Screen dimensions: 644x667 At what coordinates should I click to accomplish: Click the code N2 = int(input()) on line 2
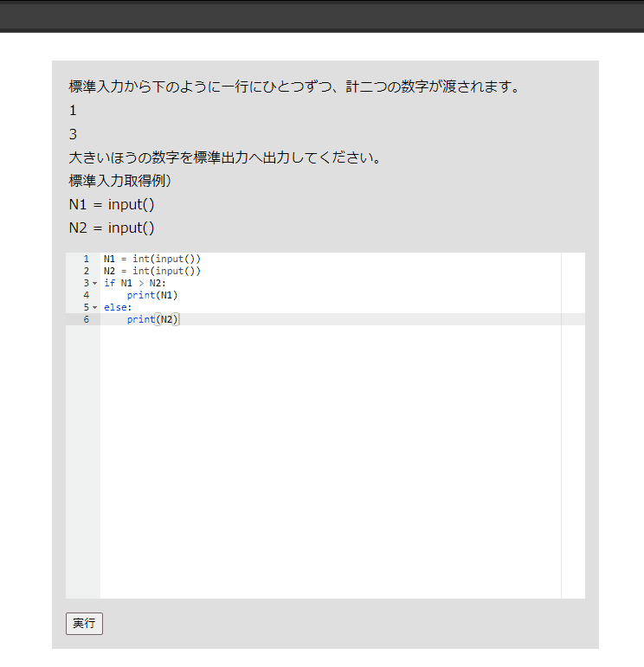click(x=151, y=271)
